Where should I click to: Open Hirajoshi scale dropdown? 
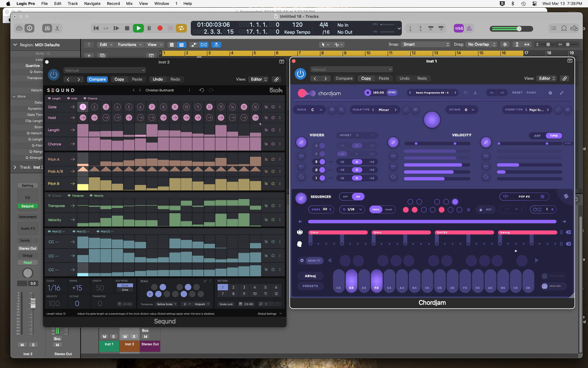coord(202,304)
